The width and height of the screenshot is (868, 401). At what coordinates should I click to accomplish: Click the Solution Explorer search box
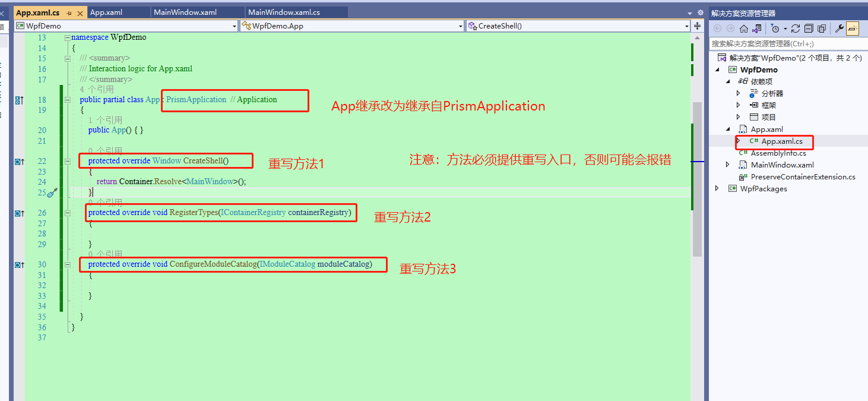point(784,44)
